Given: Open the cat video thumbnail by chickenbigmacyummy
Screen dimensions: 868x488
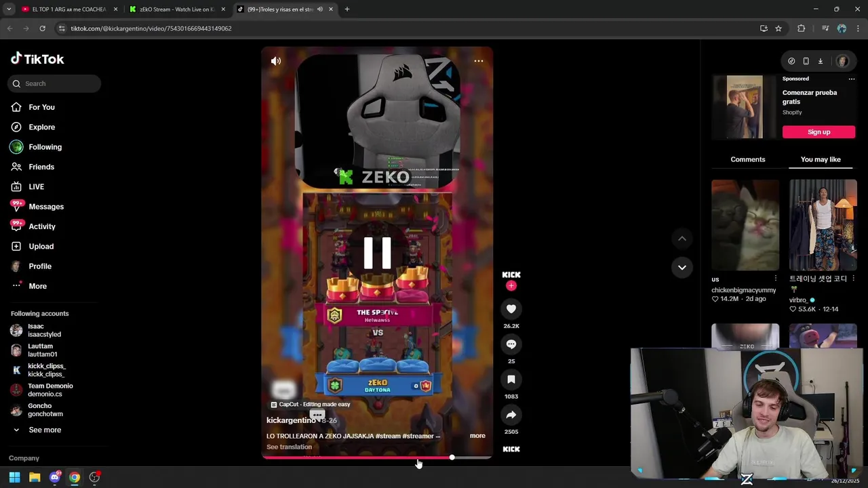Looking at the screenshot, I should 745,225.
